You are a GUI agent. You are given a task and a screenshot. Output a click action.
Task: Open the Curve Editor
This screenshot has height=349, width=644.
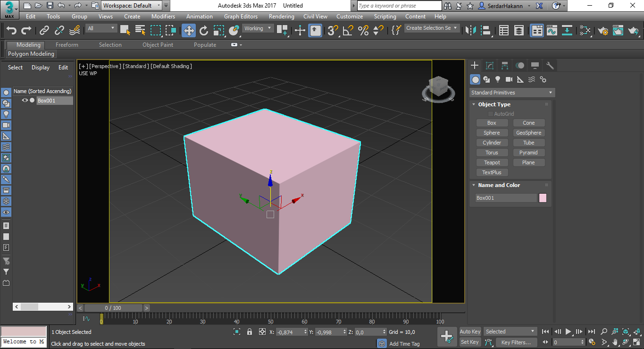point(552,30)
